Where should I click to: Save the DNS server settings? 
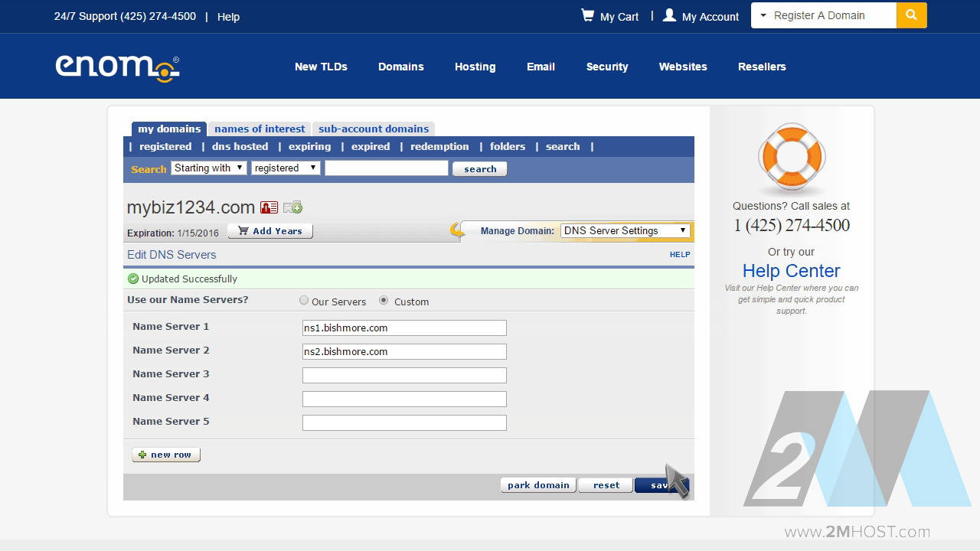(x=661, y=485)
